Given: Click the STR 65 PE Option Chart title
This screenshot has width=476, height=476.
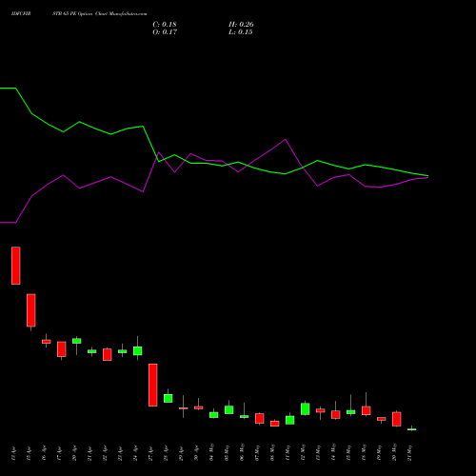Looking at the screenshot, I should (x=100, y=14).
